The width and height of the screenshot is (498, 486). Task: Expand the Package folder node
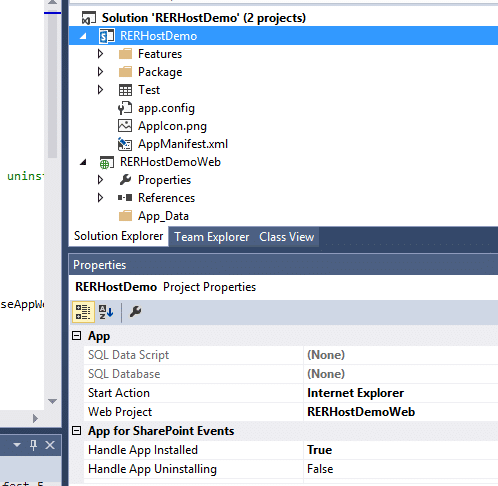(100, 72)
